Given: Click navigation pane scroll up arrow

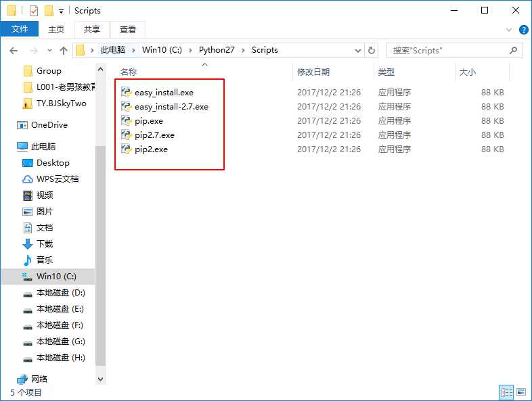Looking at the screenshot, I should click(x=100, y=69).
